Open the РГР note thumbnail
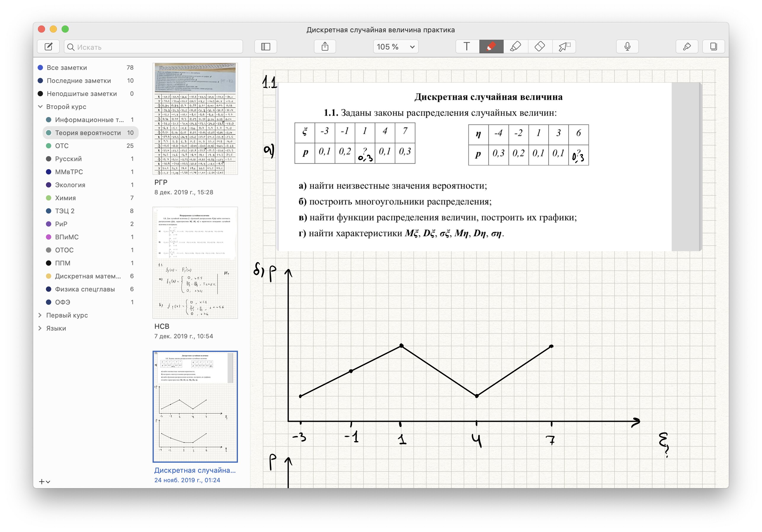The image size is (762, 532). (x=195, y=119)
